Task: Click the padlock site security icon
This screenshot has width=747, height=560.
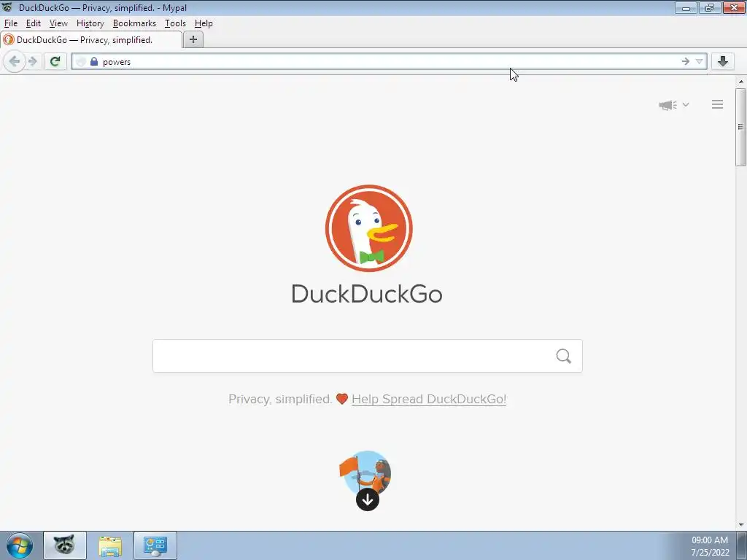Action: pos(94,61)
